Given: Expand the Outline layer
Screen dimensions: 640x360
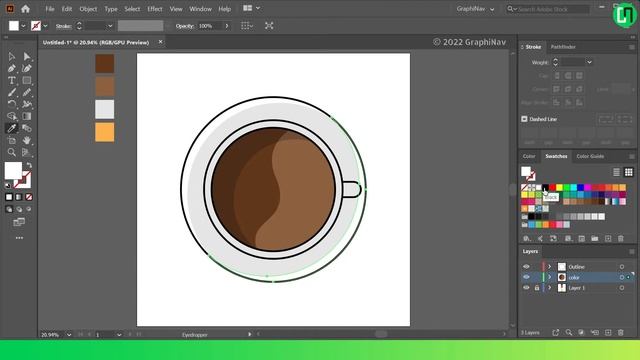Looking at the screenshot, I should coord(549,267).
